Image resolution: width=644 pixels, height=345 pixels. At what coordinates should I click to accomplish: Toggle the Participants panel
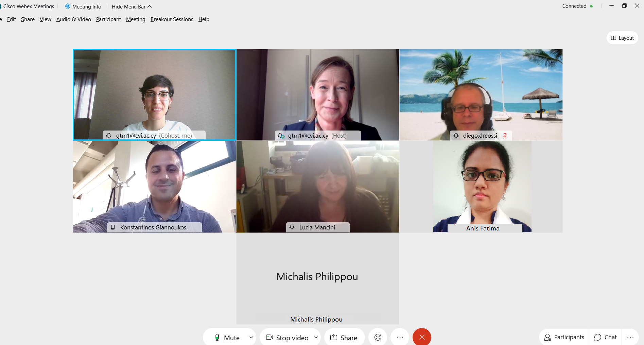click(x=564, y=337)
